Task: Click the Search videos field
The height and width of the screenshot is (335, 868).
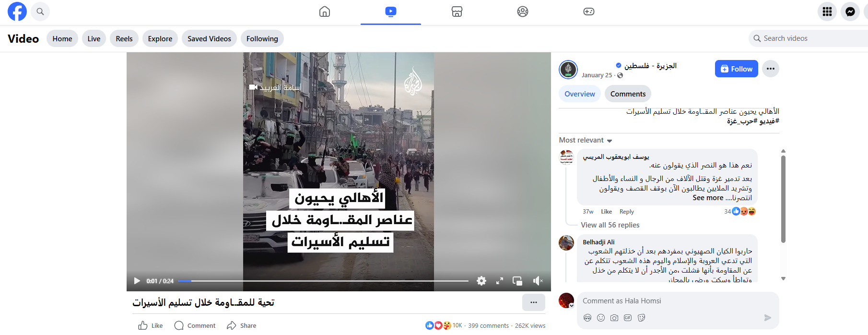Action: click(x=809, y=38)
